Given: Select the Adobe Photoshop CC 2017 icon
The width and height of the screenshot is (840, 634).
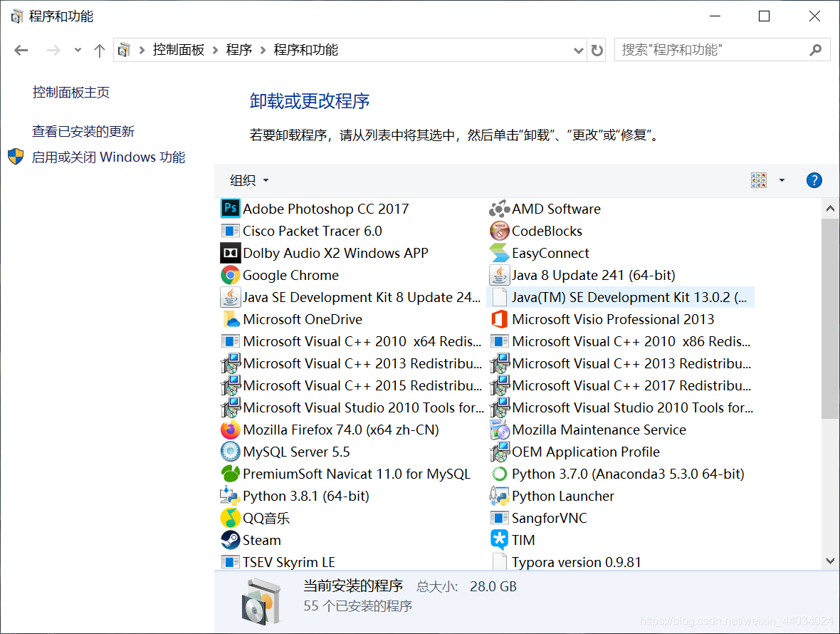Looking at the screenshot, I should pos(231,209).
